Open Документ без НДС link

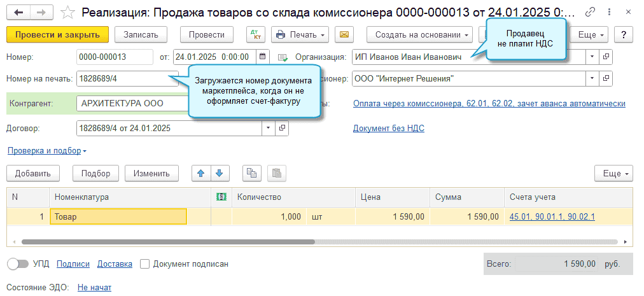389,129
